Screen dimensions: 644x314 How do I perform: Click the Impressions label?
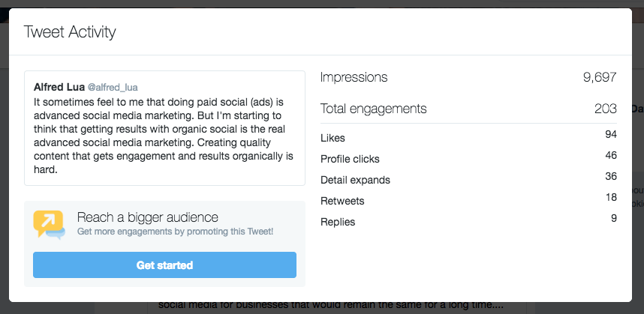(354, 77)
